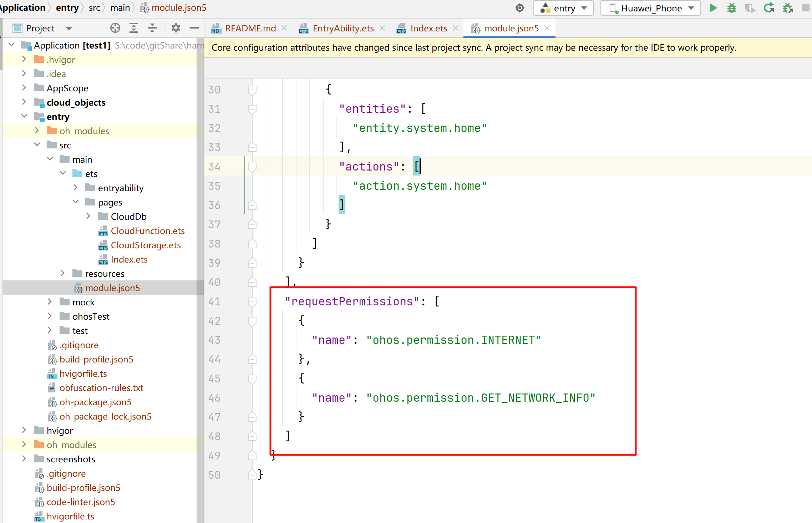Click the locate target icon in Project panel
The image size is (812, 523).
[x=115, y=28]
